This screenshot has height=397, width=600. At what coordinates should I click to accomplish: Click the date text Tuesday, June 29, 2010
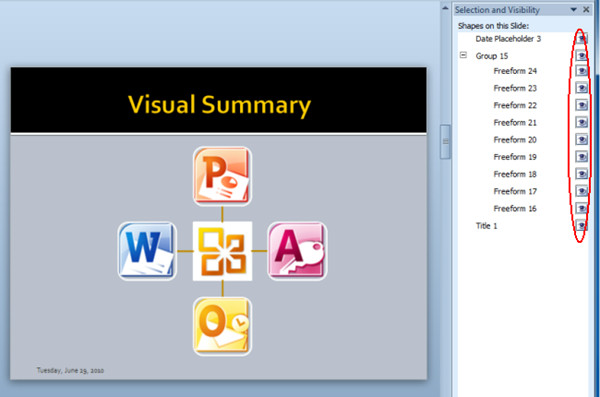point(70,370)
